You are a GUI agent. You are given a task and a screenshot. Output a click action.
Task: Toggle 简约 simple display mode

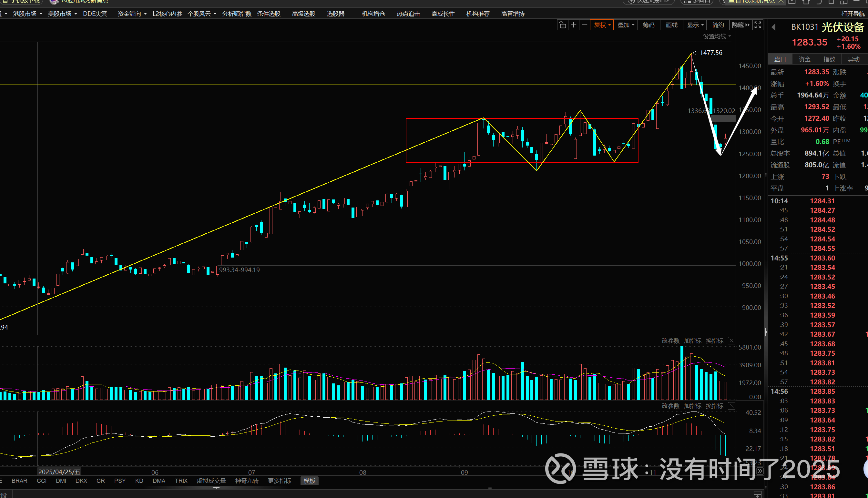tap(718, 25)
